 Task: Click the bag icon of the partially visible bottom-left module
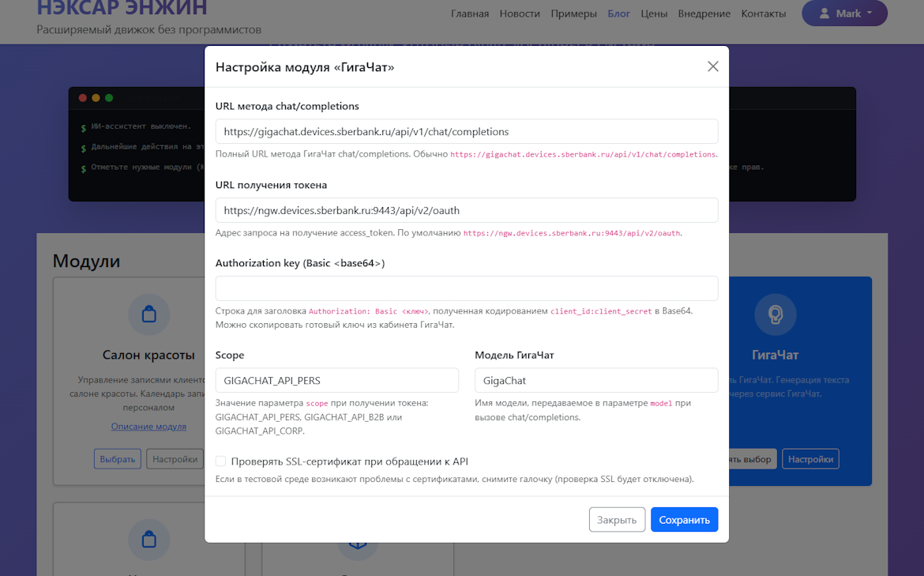click(x=148, y=540)
